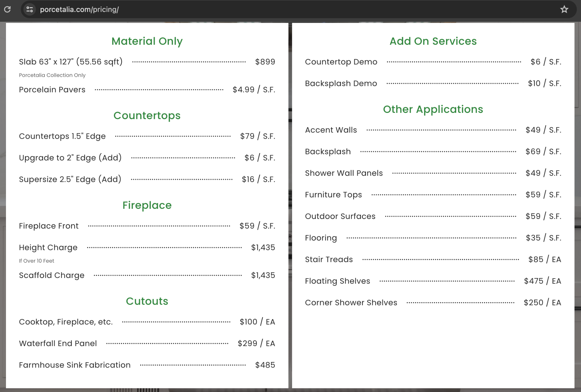Image resolution: width=581 pixels, height=392 pixels.
Task: Click the Waterfall End Panel item
Action: pos(58,343)
